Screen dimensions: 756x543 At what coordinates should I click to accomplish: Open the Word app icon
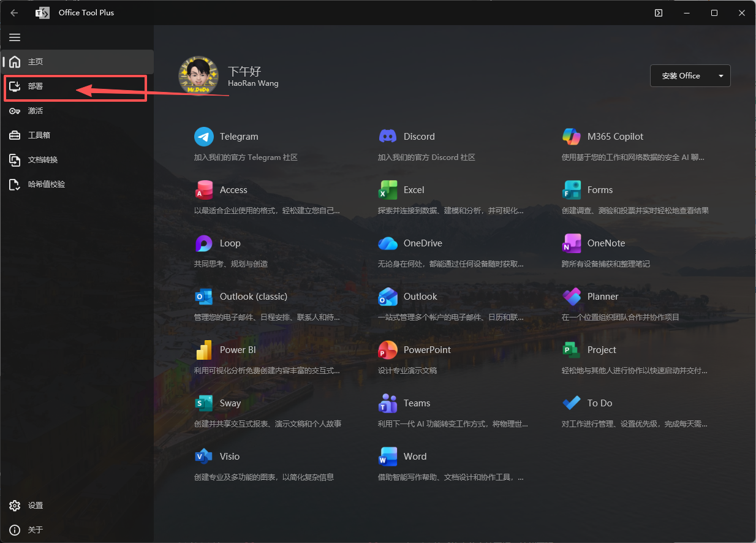tap(388, 457)
